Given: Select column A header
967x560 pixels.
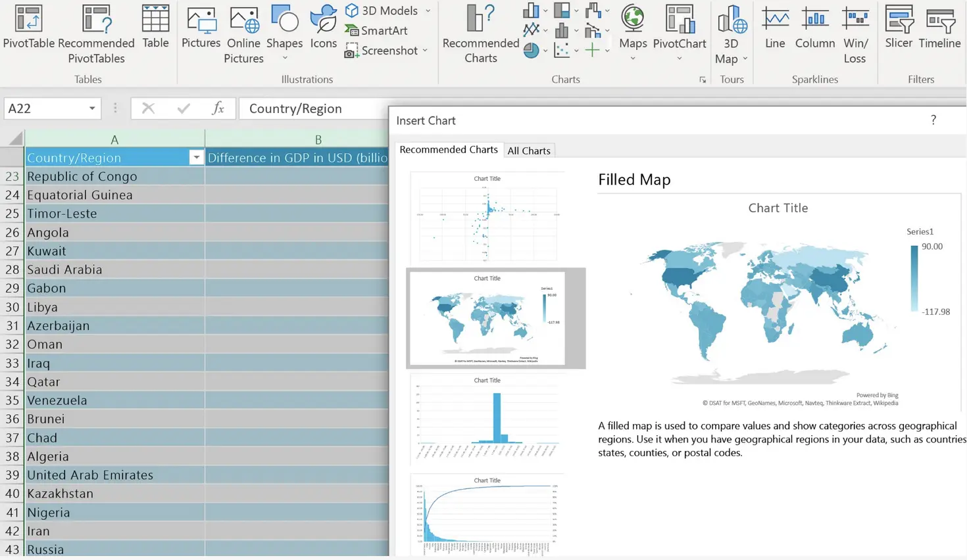Looking at the screenshot, I should click(114, 139).
